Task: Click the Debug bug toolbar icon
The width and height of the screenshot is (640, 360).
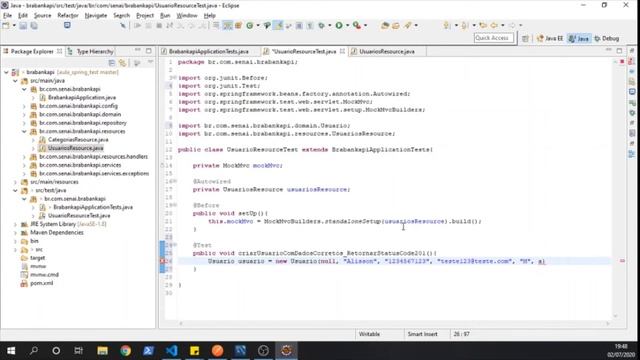Action: (322, 25)
